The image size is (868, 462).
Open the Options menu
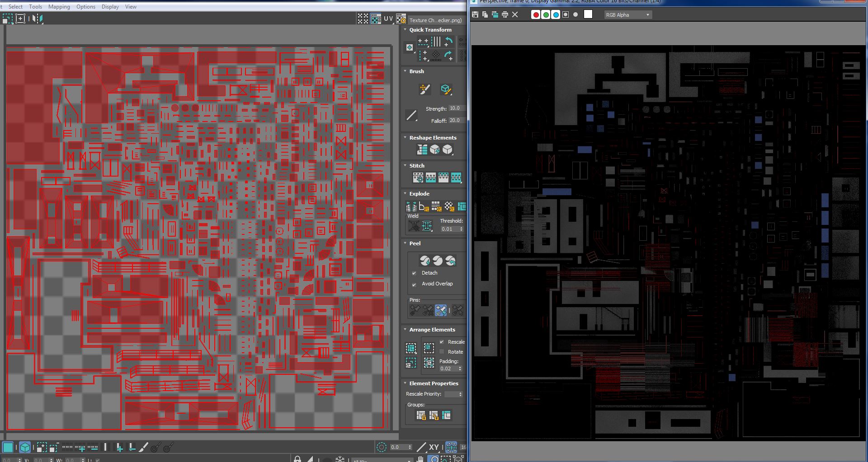[x=86, y=7]
